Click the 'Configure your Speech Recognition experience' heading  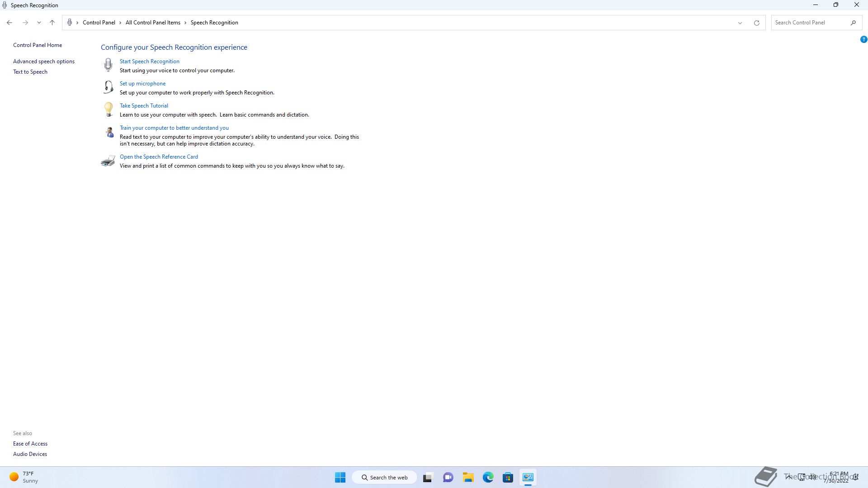(174, 47)
